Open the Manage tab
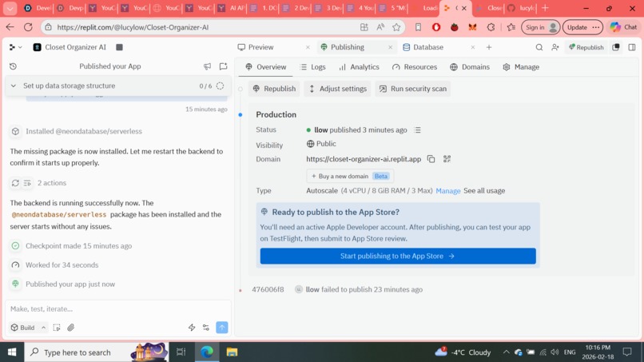644x362 pixels. [521, 67]
